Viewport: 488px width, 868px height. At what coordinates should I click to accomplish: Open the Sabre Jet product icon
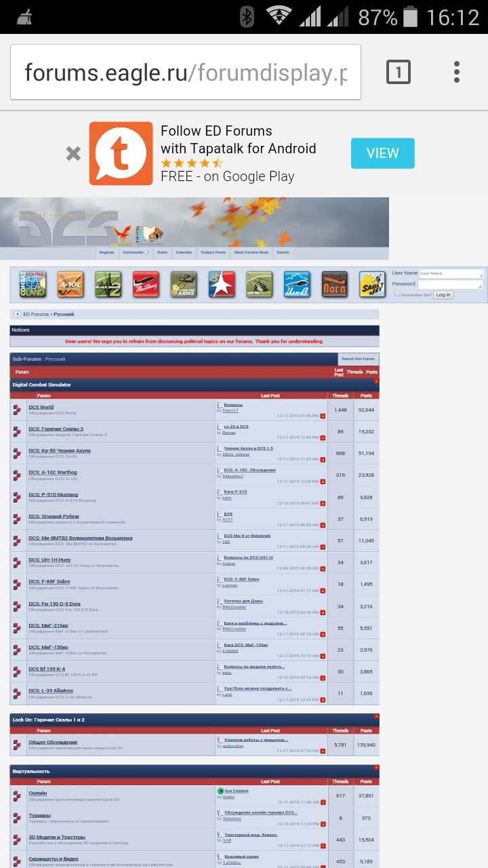372,284
